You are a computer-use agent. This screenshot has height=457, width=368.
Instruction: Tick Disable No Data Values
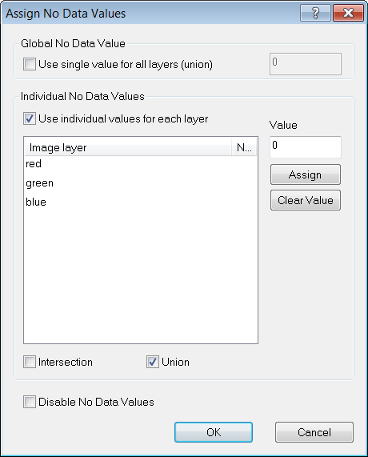pos(29,402)
